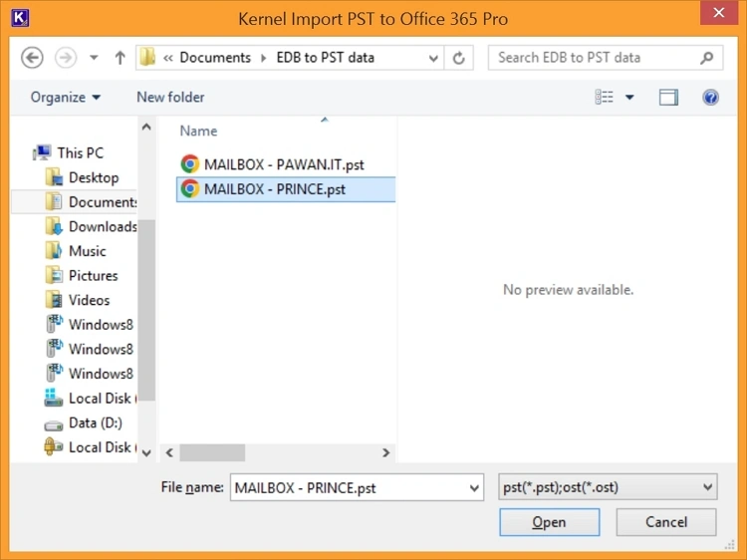Close the Kernel Import PST dialog
Viewport: 747px width, 560px height.
pyautogui.click(x=718, y=12)
